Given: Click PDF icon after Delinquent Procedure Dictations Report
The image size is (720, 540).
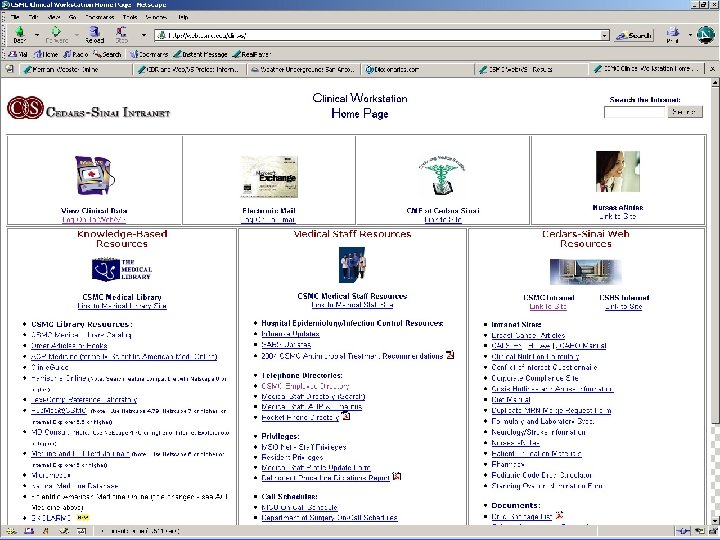Looking at the screenshot, I should click(397, 477).
